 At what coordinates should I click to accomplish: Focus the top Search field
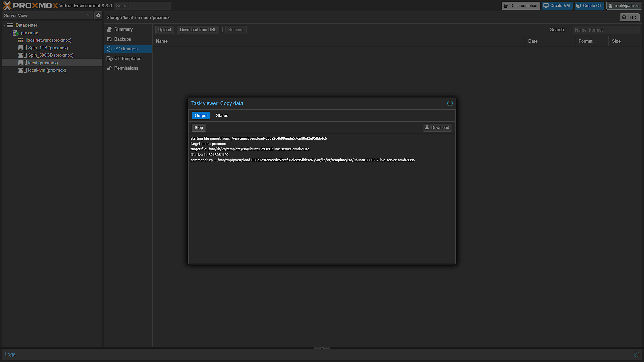[142, 6]
